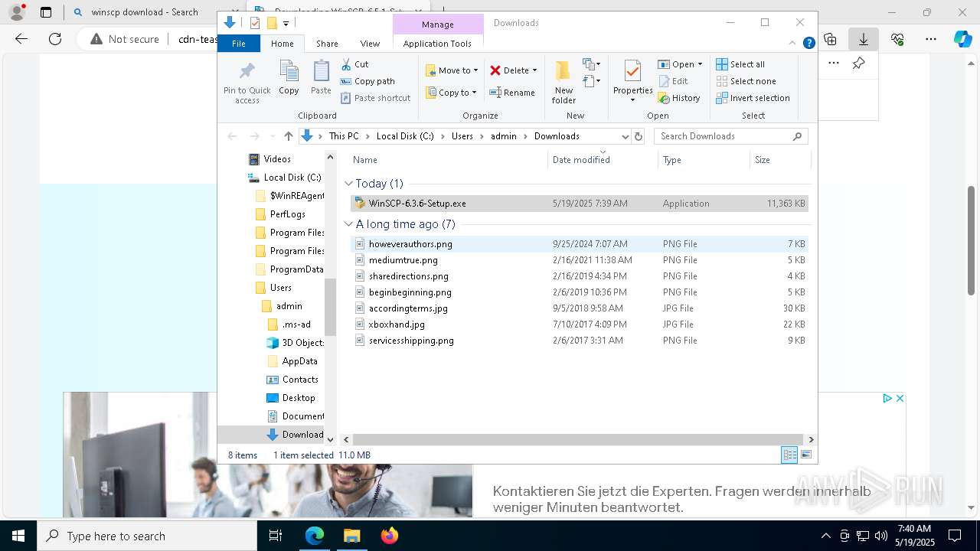Open the Quick Access Toolbar dropdown
Viewport: 980px width, 551px height.
(286, 23)
